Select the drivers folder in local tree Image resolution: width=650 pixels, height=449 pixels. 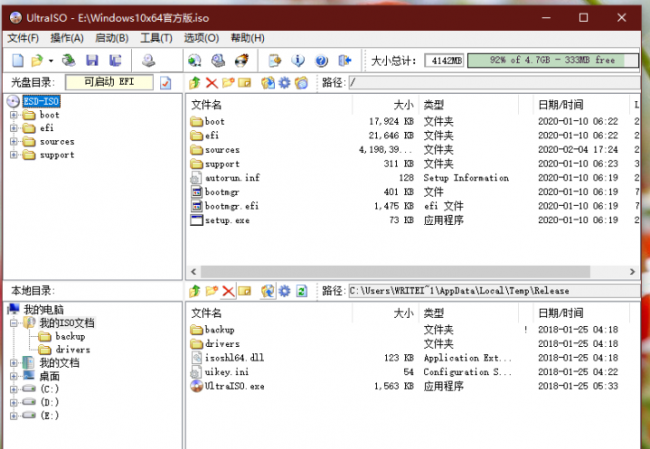click(73, 349)
